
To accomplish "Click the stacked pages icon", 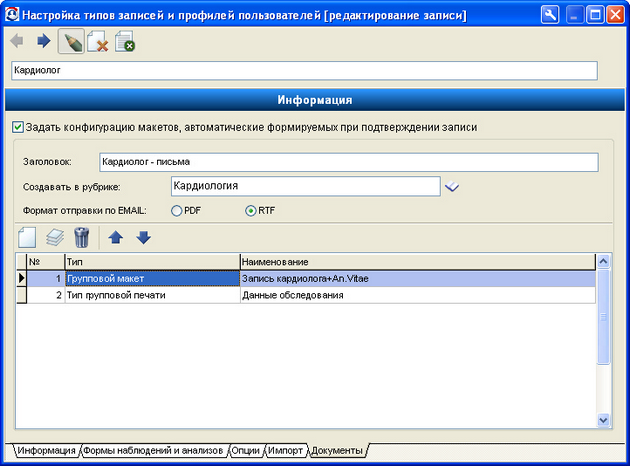I will click(55, 237).
